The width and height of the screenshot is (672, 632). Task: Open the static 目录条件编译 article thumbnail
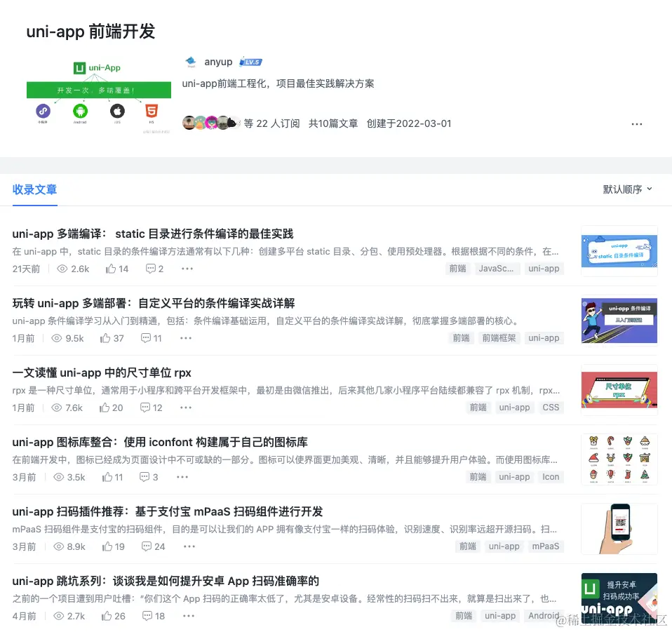619,251
